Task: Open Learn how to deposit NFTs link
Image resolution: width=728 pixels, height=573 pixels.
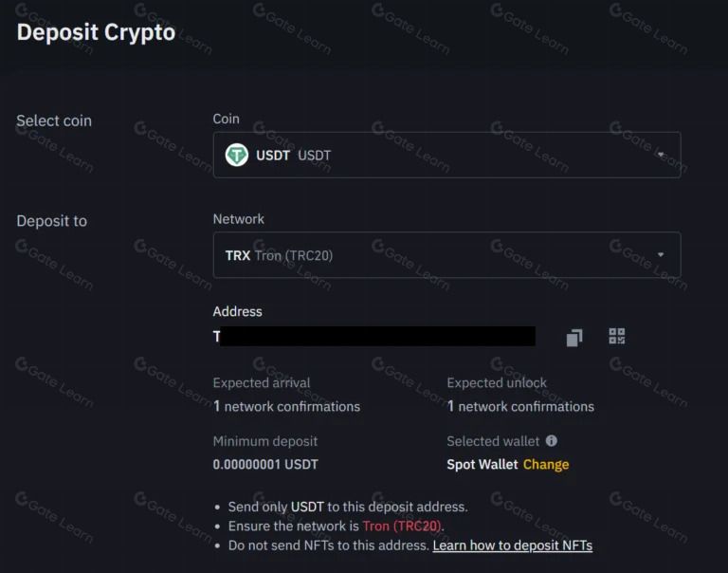Action: point(513,545)
